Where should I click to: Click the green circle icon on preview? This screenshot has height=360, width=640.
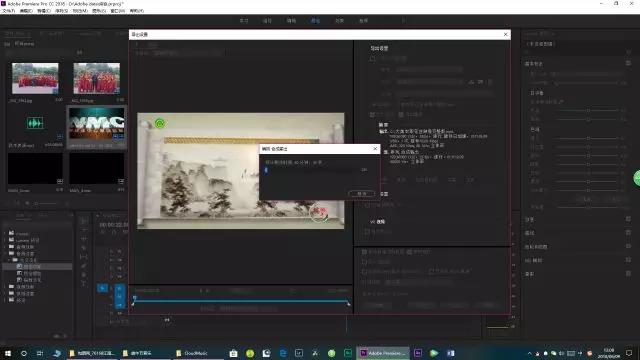tap(160, 123)
